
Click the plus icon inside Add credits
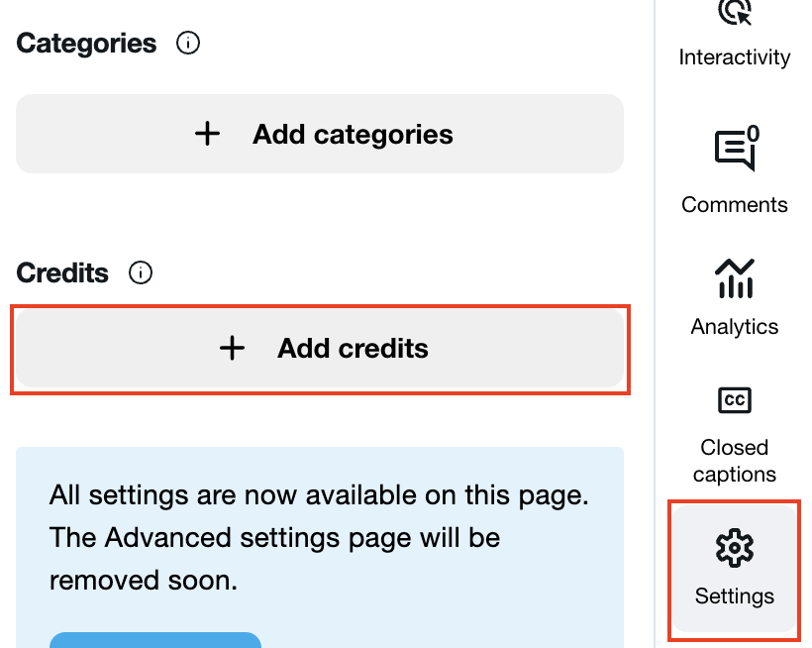click(232, 349)
